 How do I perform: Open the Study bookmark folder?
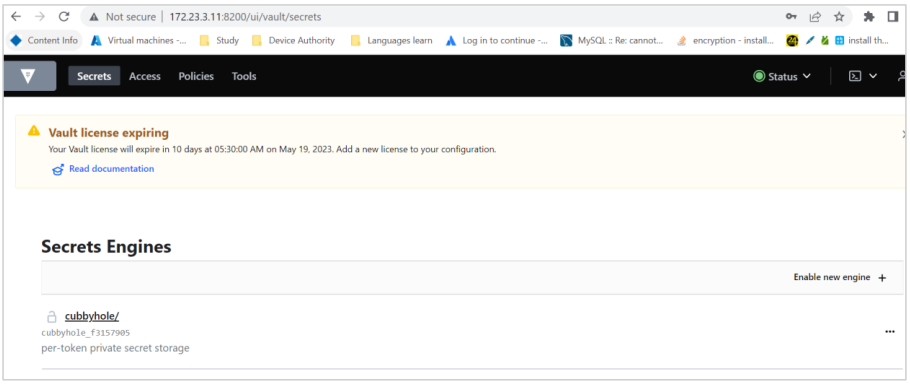pos(219,41)
